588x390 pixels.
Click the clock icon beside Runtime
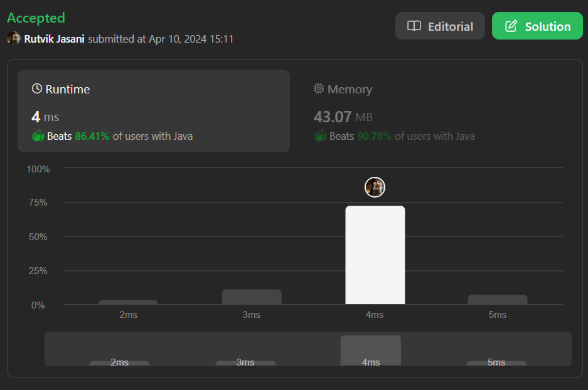pyautogui.click(x=37, y=89)
